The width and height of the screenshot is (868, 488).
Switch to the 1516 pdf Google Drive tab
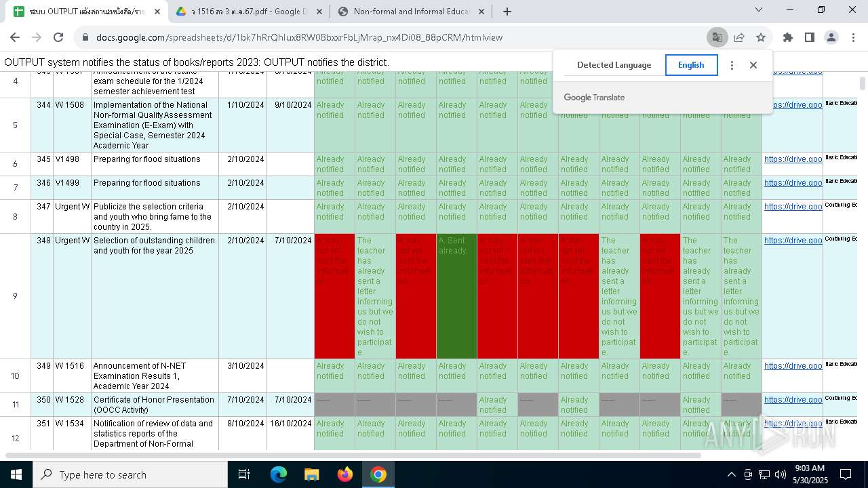coord(248,12)
